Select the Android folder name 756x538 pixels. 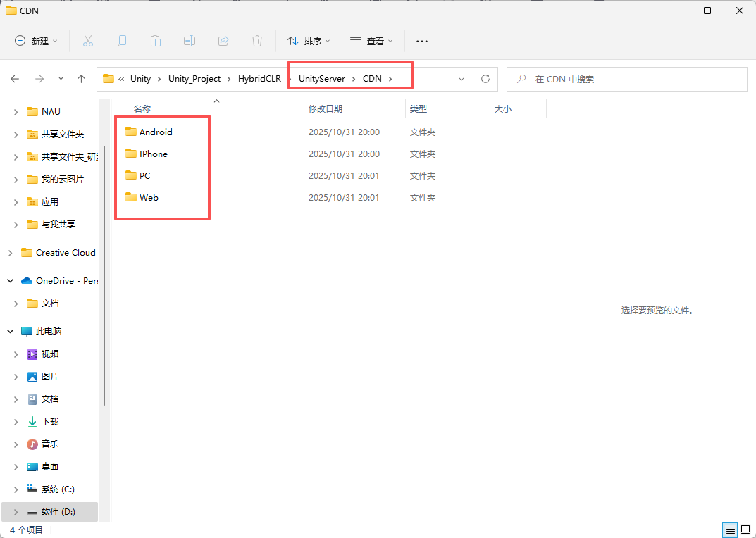pos(156,132)
